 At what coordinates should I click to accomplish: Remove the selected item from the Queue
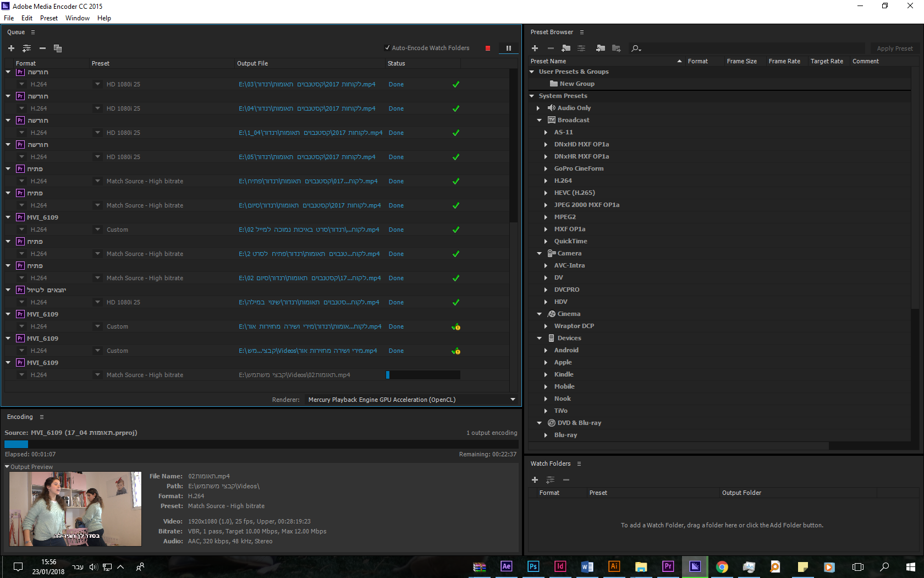pyautogui.click(x=42, y=48)
